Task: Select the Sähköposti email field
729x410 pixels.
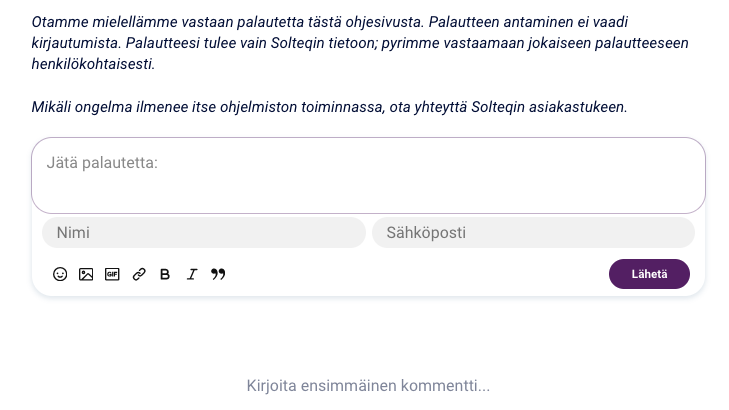Action: 533,233
